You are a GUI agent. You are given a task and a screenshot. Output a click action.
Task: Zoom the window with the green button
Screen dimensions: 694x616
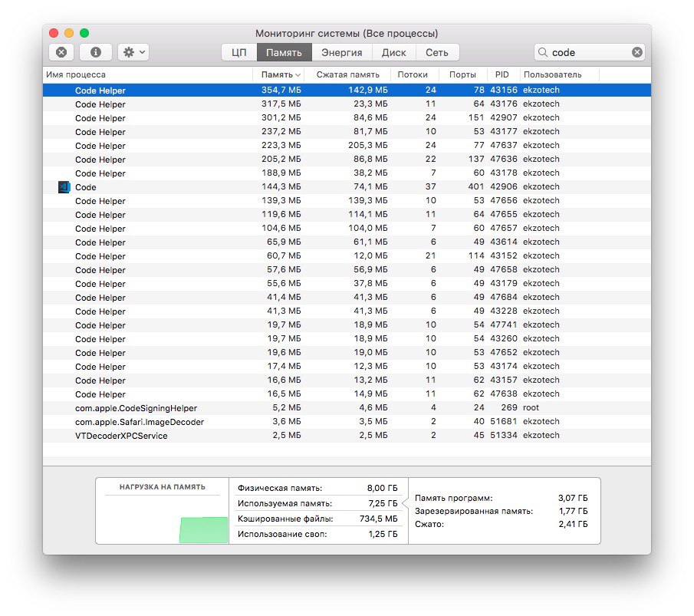tap(84, 33)
